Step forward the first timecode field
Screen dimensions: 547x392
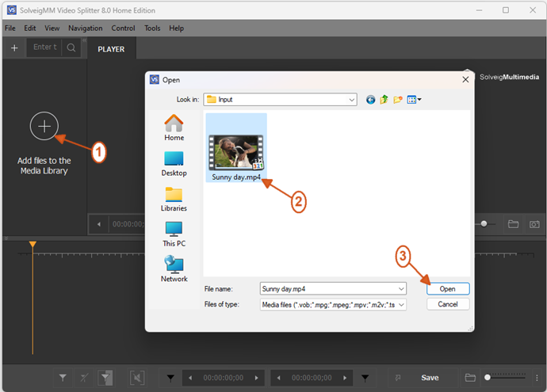coord(257,378)
